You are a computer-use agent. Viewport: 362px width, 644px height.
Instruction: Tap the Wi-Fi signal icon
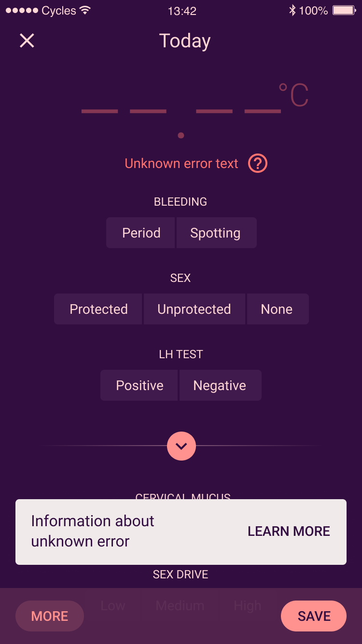pyautogui.click(x=85, y=10)
